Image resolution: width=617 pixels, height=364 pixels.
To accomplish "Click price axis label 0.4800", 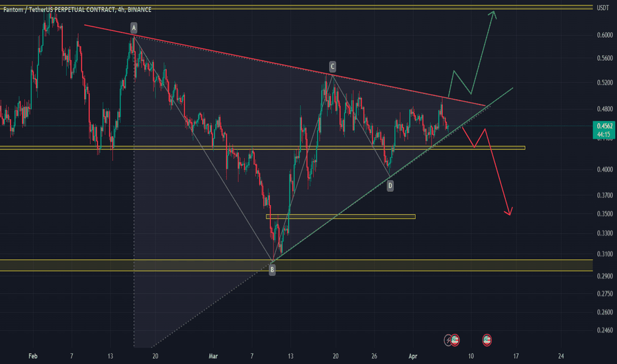I will pos(605,109).
